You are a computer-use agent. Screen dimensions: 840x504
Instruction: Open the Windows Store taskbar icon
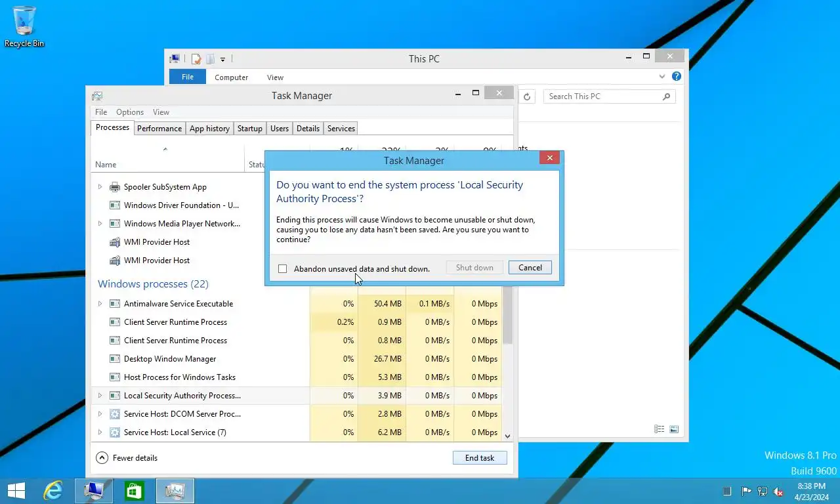coord(135,491)
